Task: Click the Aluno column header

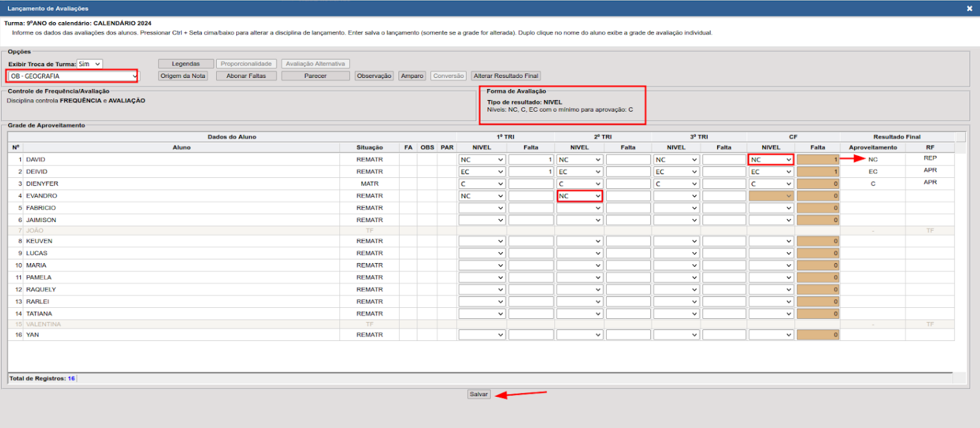Action: 182,147
